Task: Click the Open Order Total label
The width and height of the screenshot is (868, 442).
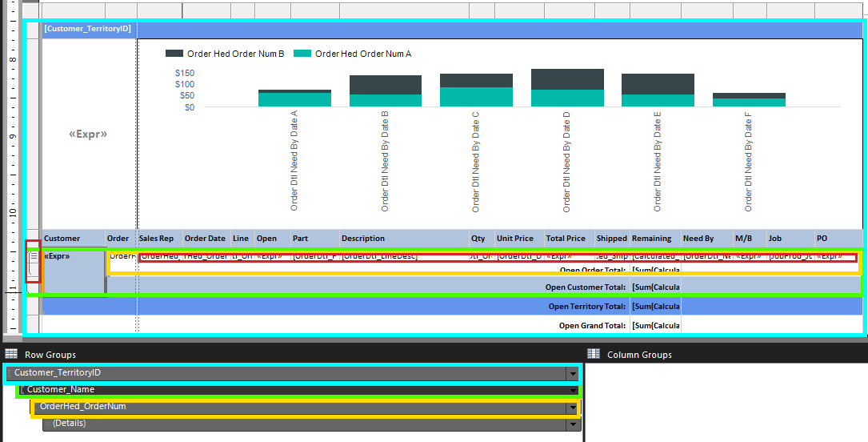Action: tap(592, 270)
